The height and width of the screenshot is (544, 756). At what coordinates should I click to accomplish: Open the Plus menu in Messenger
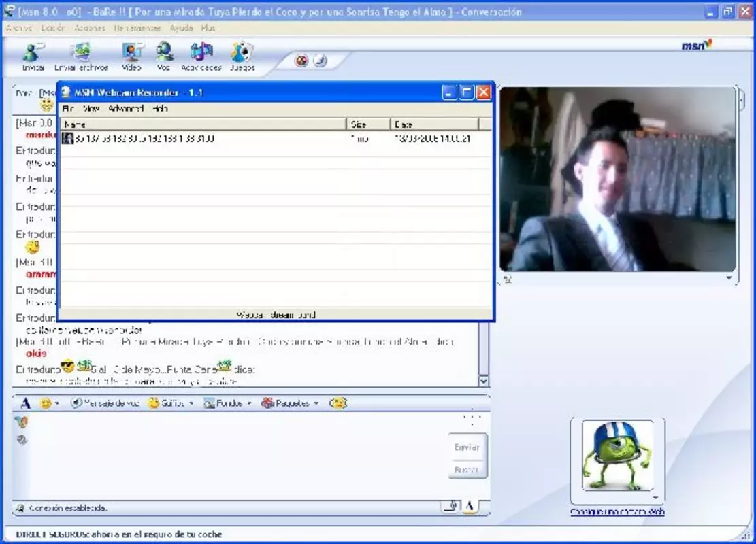208,28
